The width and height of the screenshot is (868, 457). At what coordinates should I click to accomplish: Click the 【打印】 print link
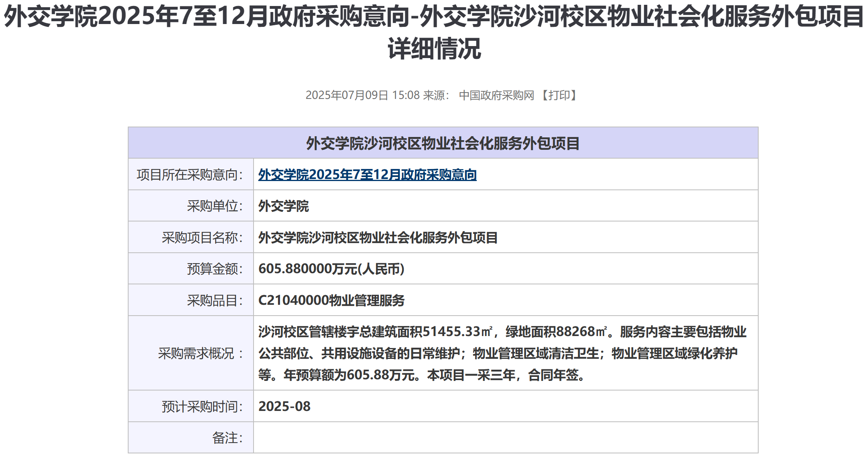[x=559, y=95]
